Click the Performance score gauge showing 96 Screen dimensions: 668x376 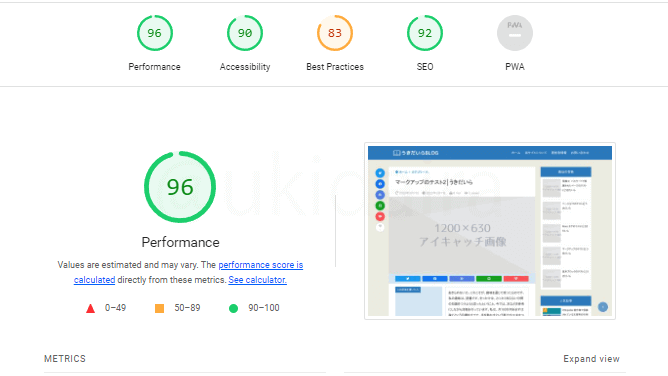(155, 33)
